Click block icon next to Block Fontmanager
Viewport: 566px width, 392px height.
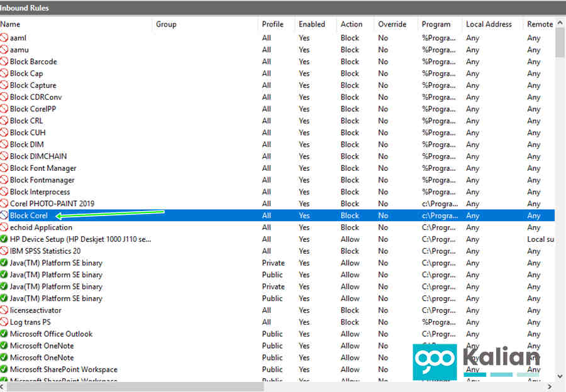[4, 180]
